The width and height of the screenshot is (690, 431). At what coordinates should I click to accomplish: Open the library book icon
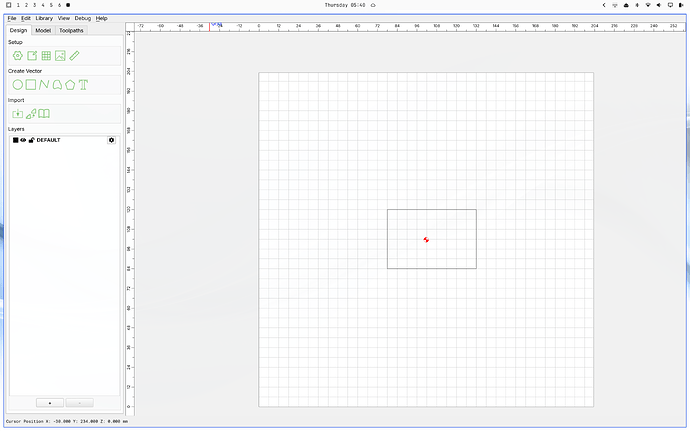44,114
